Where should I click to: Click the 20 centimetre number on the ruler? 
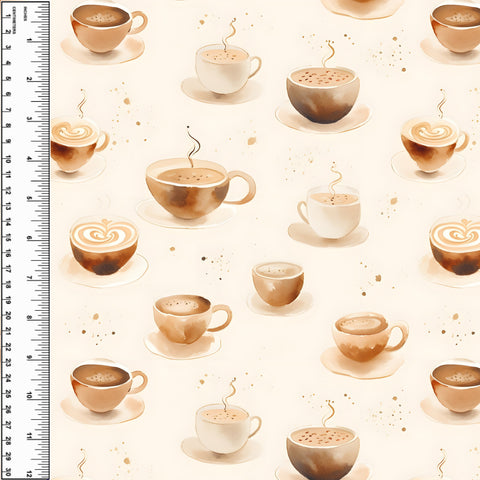coord(8,316)
